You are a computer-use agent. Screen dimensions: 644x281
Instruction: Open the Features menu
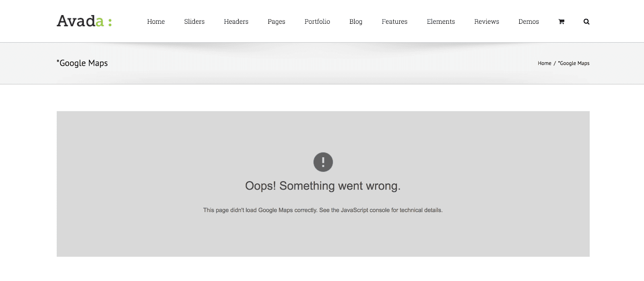pos(394,22)
